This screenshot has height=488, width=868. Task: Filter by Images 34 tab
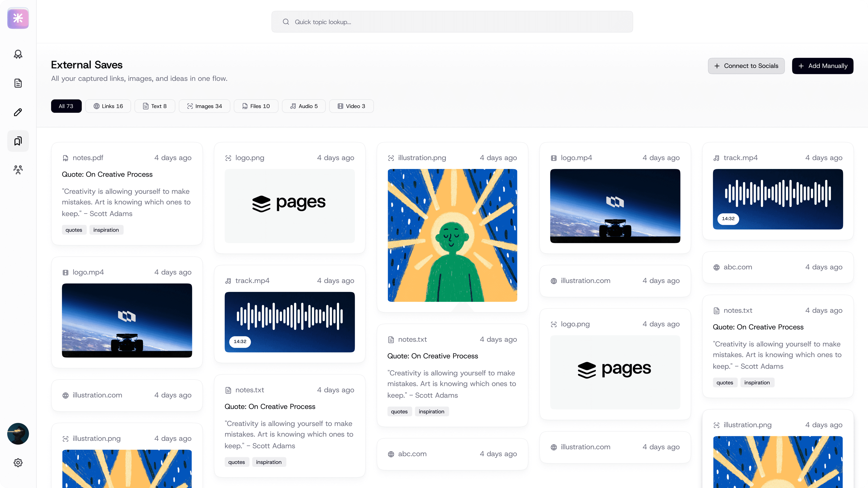coord(204,106)
